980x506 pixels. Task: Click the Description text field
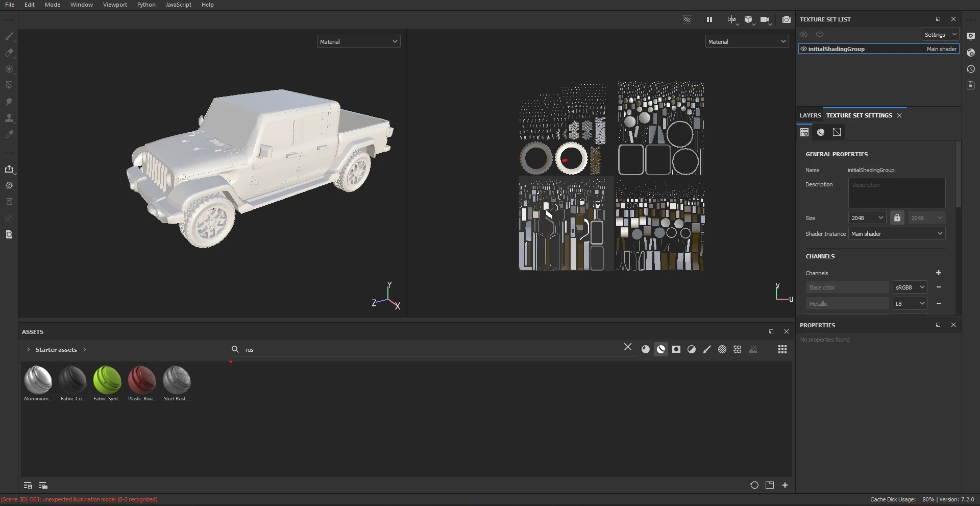(x=896, y=192)
